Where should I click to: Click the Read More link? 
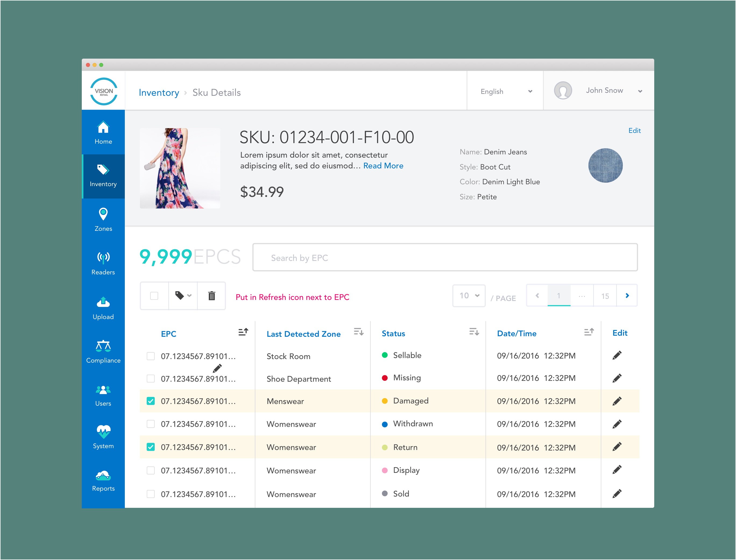[x=383, y=166]
